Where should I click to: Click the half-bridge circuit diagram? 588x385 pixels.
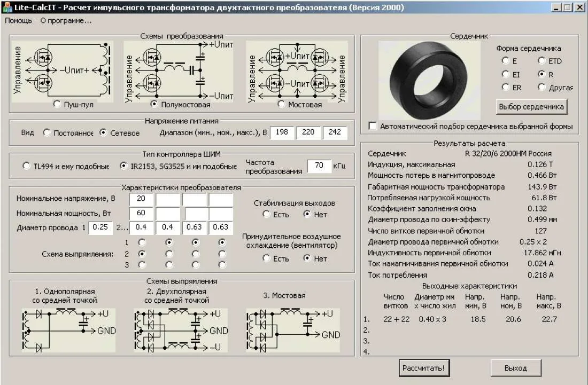[178, 70]
